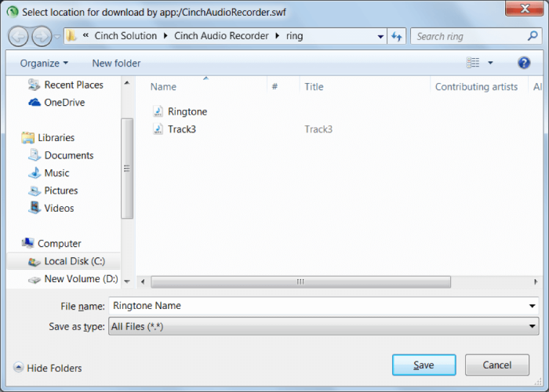Click the Back navigation arrow button
Viewport: 549px width, 392px height.
click(18, 36)
